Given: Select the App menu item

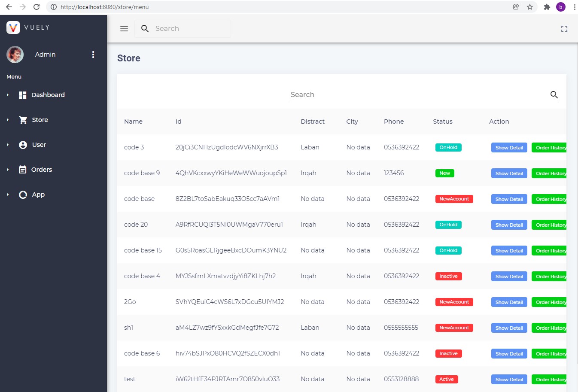Looking at the screenshot, I should click(38, 194).
